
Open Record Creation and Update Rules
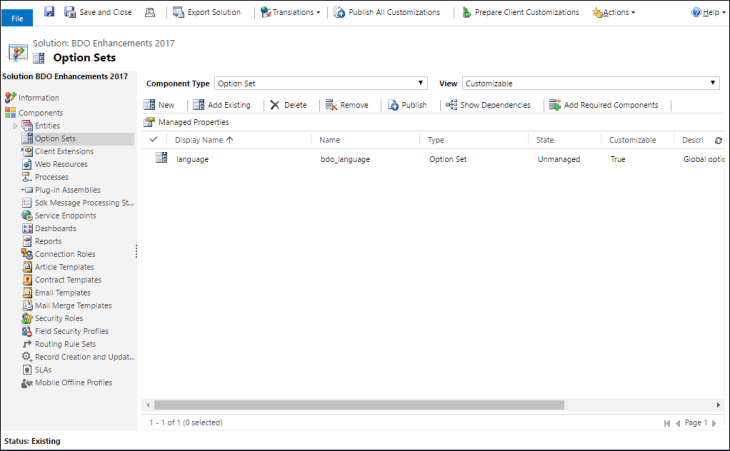[x=78, y=357]
